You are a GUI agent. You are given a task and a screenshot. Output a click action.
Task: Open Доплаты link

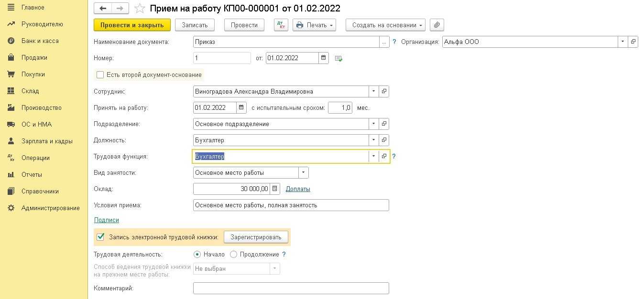(x=298, y=189)
